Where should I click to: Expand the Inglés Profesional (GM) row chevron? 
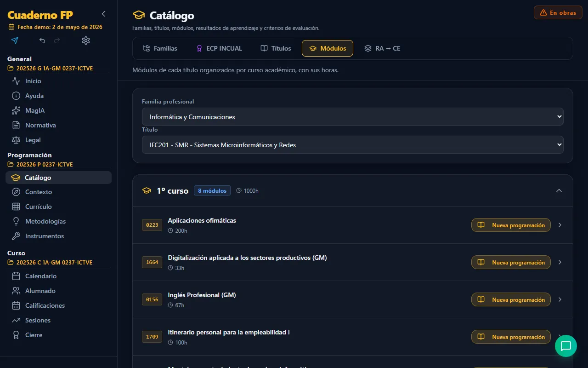point(560,299)
